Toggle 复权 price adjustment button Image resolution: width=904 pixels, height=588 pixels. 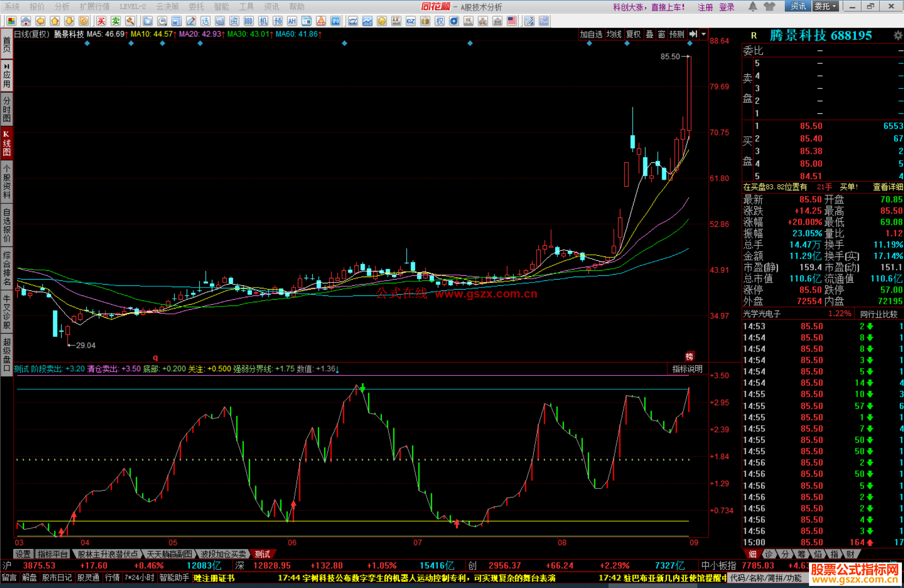tap(633, 34)
